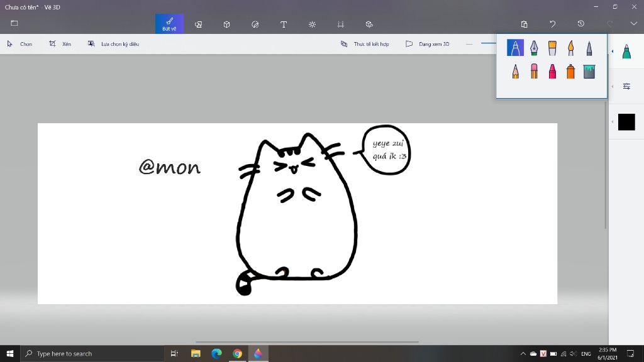This screenshot has height=362, width=644.
Task: Open the 3D shapes cube tab
Action: 226,25
